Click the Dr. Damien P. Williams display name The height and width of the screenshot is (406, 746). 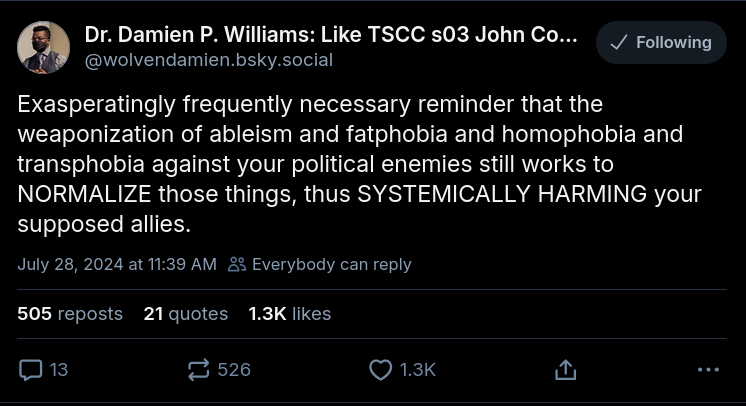coord(330,35)
